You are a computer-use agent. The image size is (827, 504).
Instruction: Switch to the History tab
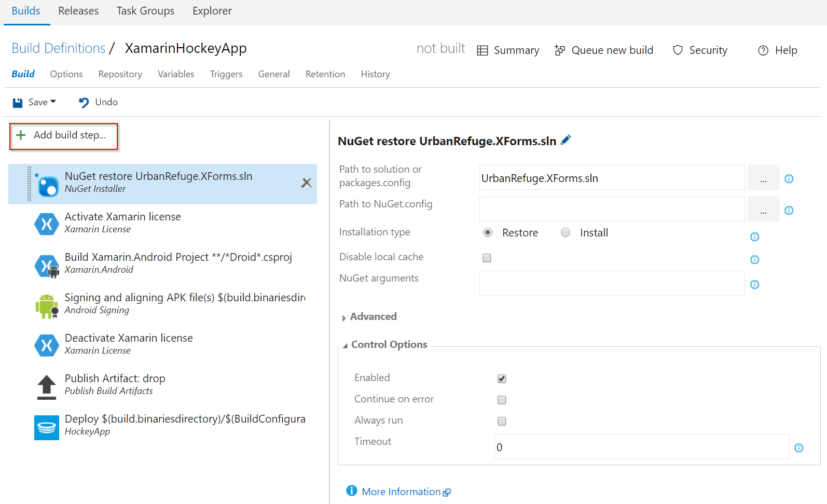(375, 74)
